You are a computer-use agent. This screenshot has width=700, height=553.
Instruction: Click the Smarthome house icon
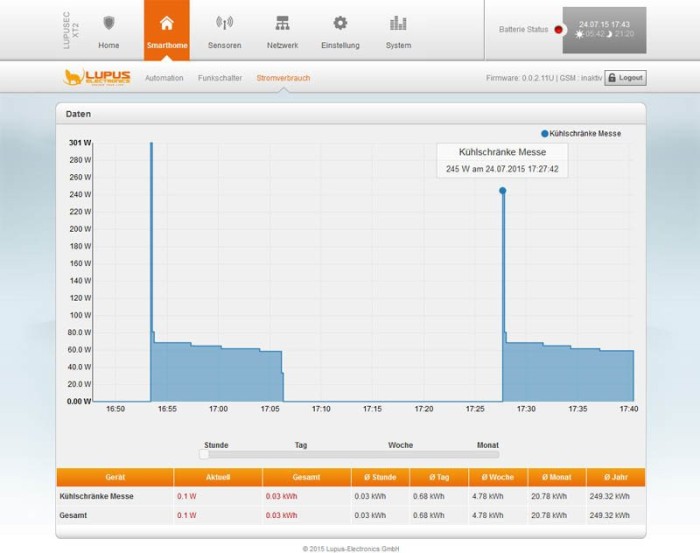tap(166, 23)
